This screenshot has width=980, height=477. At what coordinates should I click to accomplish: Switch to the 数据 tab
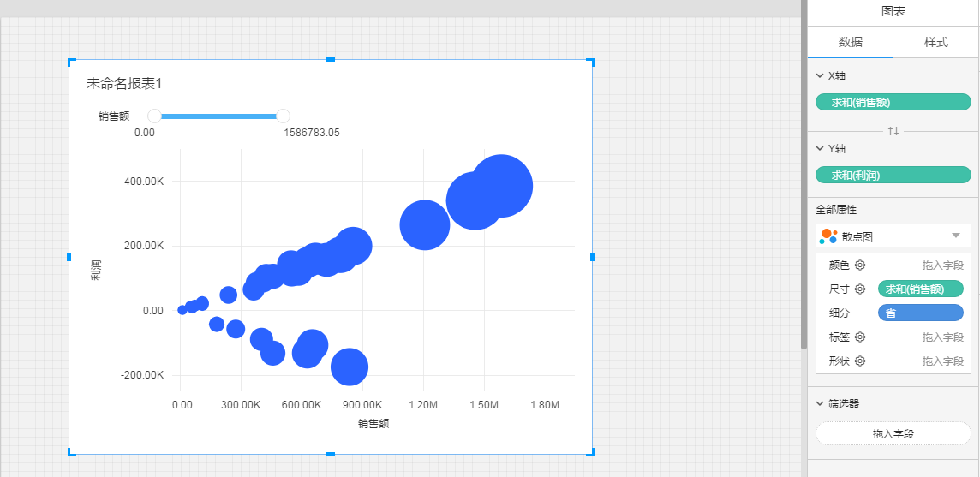coord(850,43)
